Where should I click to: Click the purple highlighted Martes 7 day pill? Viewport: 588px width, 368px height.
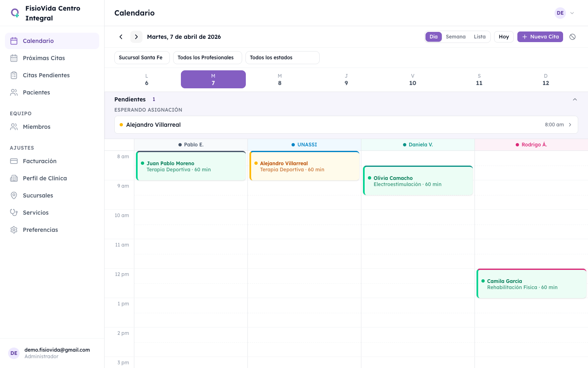click(x=213, y=79)
